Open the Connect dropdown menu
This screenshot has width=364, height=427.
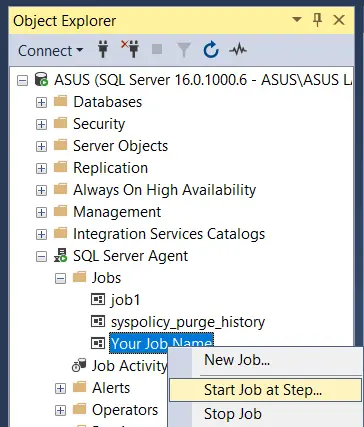(50, 51)
